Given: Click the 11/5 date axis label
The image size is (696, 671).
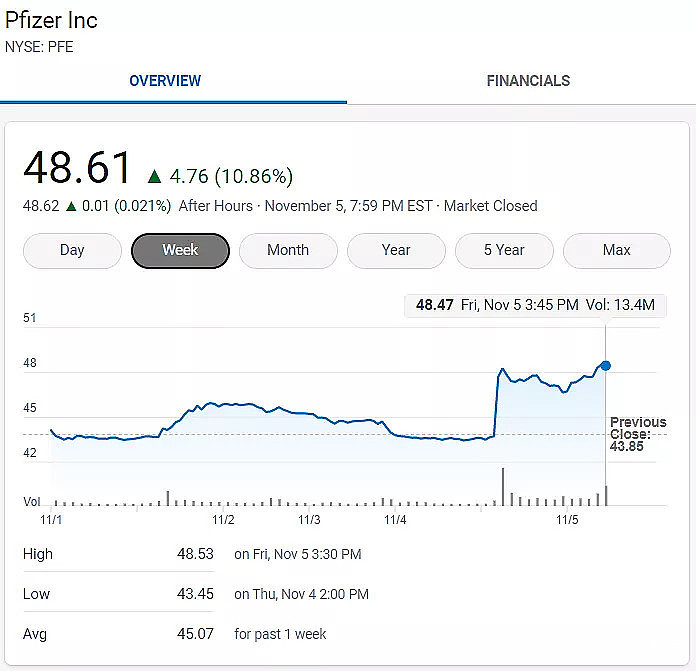Looking at the screenshot, I should coord(567,520).
